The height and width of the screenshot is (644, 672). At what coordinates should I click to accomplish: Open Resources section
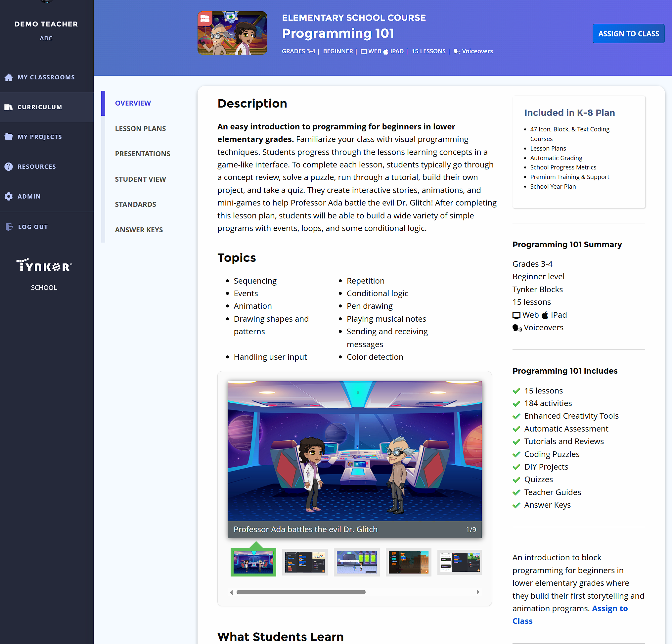coord(47,167)
